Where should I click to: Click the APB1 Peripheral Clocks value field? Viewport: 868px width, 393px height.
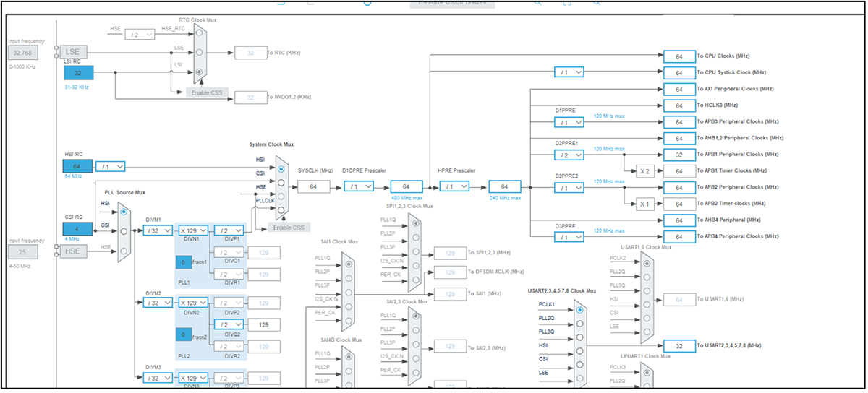678,155
